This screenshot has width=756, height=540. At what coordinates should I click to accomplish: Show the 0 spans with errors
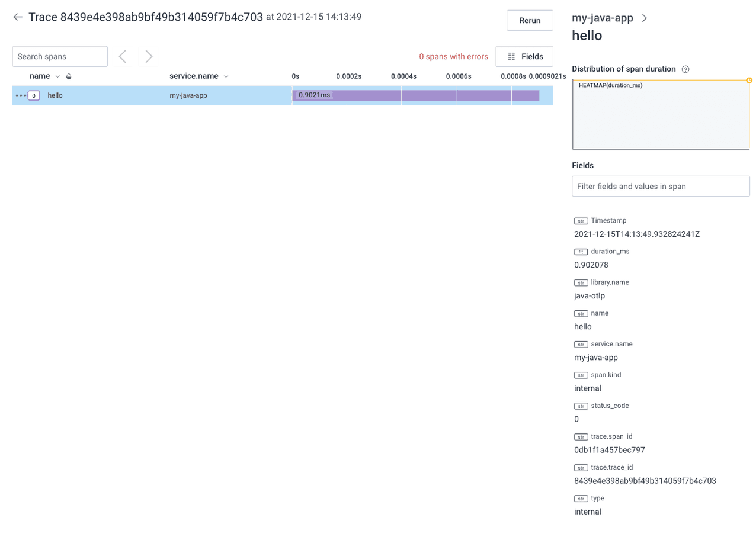coord(453,57)
